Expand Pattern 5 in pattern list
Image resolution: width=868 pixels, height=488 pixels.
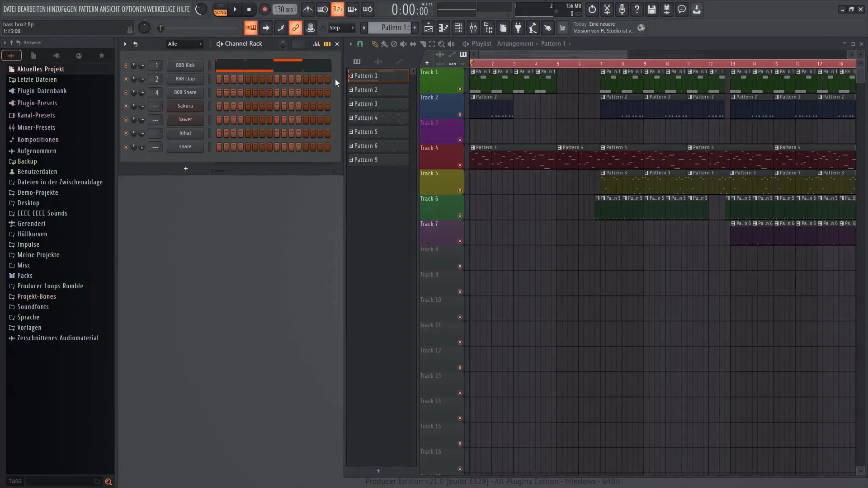click(351, 131)
